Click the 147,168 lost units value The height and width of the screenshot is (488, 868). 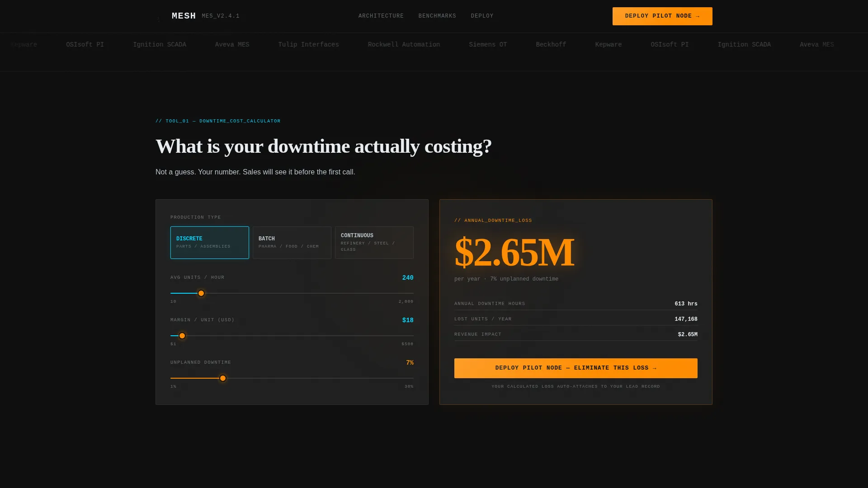(x=686, y=319)
